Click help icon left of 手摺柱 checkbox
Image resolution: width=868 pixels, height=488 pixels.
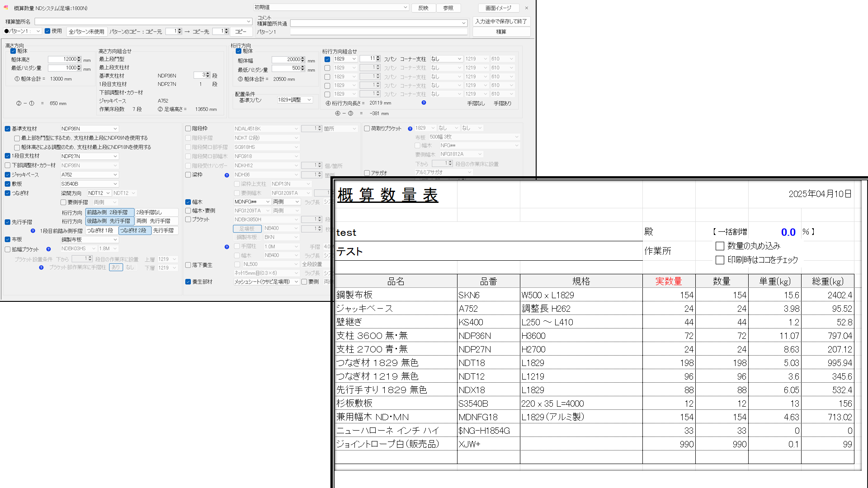(x=226, y=247)
